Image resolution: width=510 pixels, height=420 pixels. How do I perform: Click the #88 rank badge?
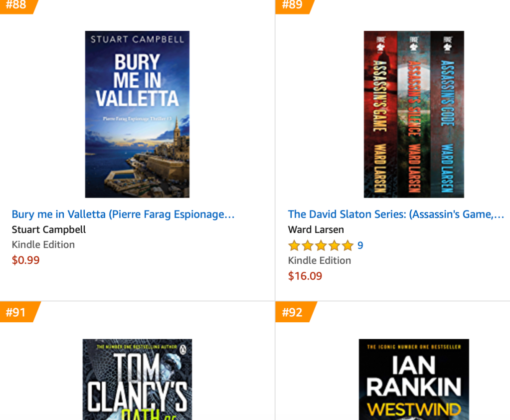point(18,6)
